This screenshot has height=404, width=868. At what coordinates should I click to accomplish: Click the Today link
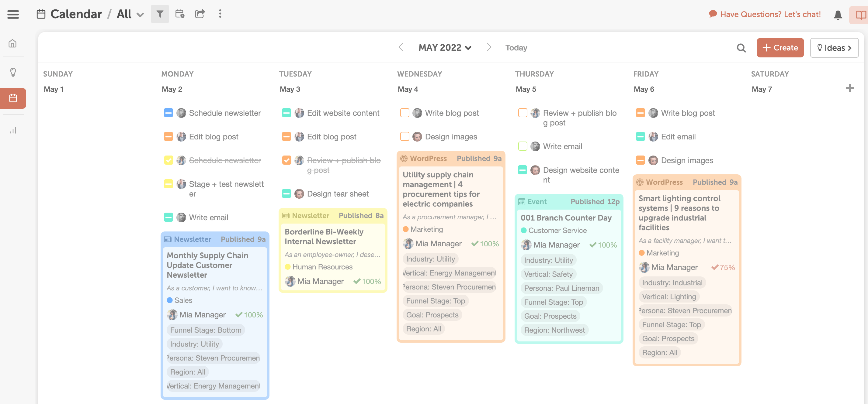[x=516, y=47]
